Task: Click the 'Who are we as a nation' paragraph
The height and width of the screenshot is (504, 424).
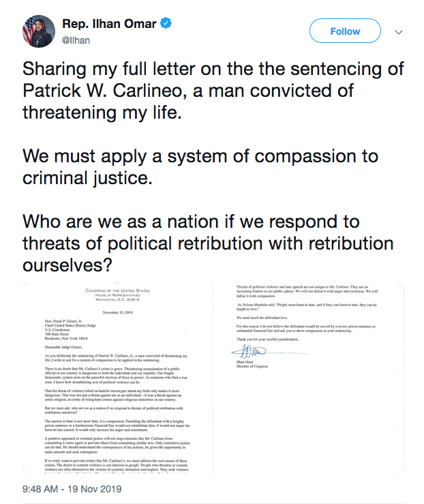Action: point(208,243)
